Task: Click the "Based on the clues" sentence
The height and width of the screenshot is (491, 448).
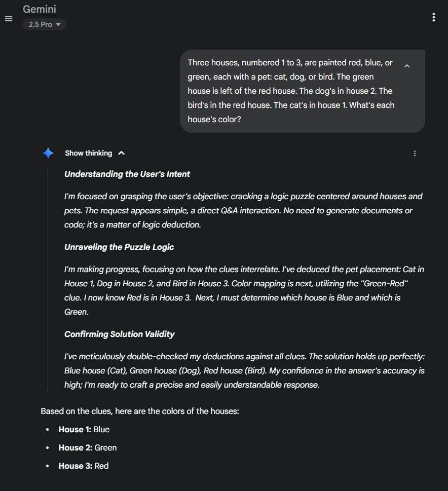Action: [140, 411]
